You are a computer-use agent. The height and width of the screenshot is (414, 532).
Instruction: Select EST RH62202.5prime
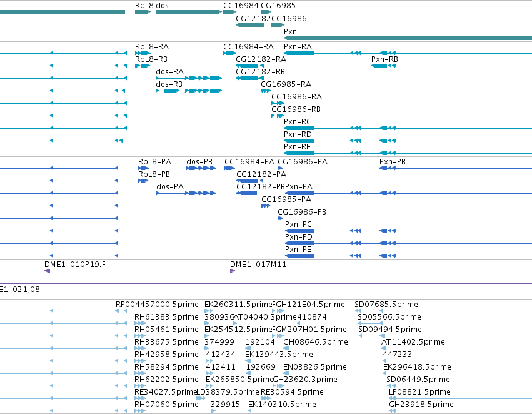166,380
